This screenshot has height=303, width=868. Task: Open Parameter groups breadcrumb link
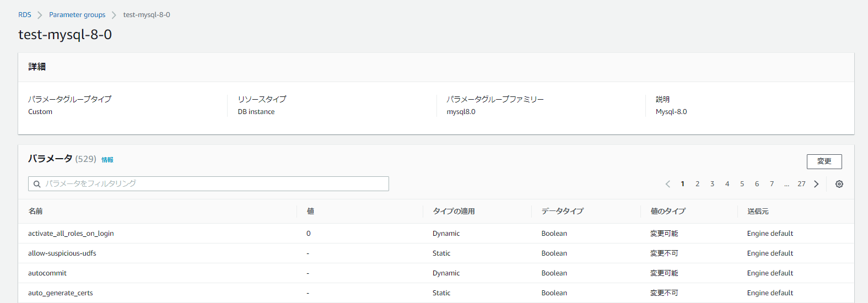coord(77,15)
